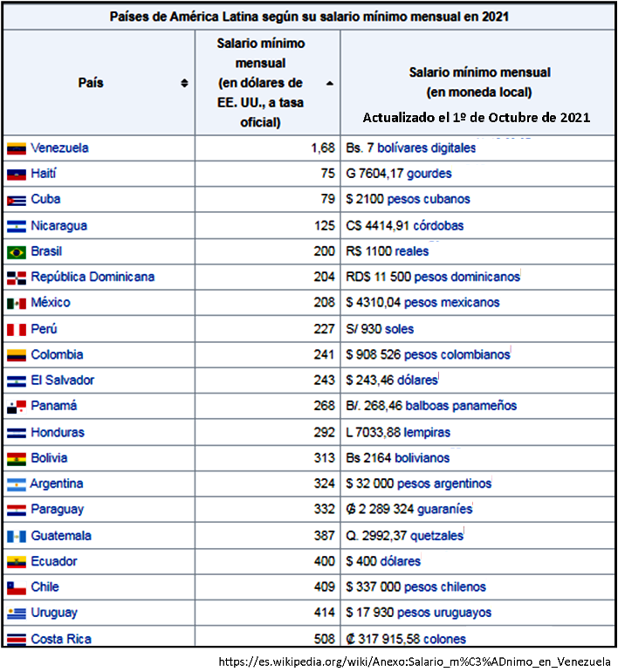
Task: Open the lempiras currency link
Action: tap(425, 432)
